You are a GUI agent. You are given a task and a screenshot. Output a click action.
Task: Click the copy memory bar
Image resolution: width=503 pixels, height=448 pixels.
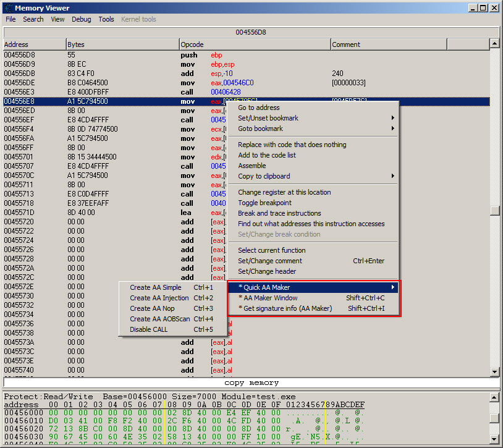pos(251,383)
